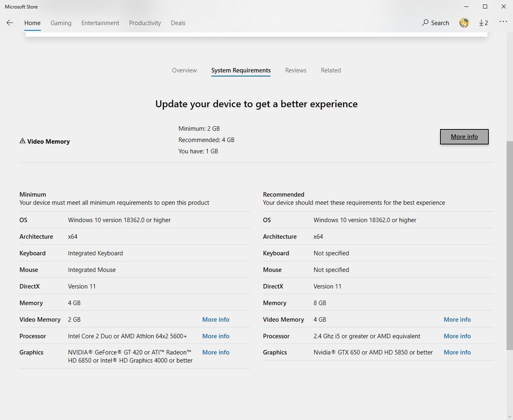
Task: Open the downloads and updates indicator
Action: pos(483,23)
